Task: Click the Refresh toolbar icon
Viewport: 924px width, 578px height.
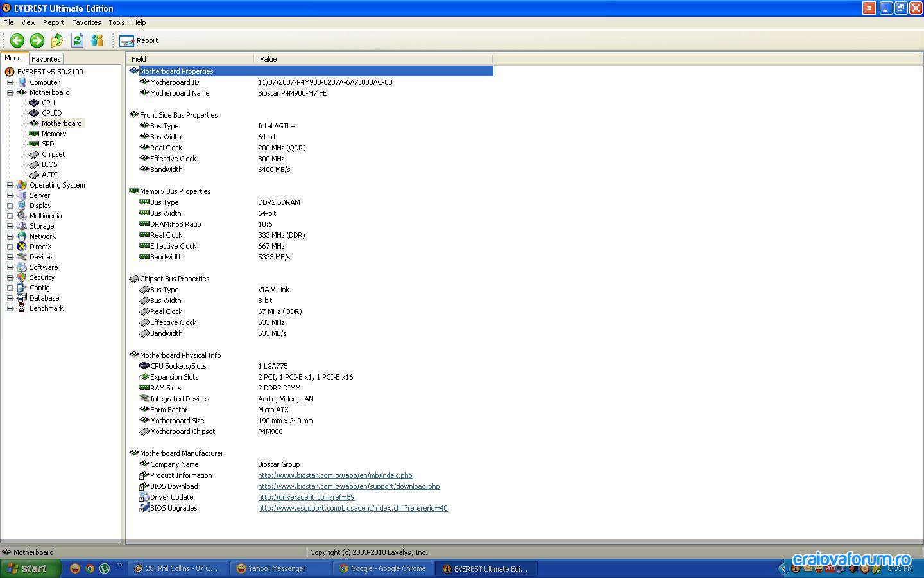Action: [77, 40]
